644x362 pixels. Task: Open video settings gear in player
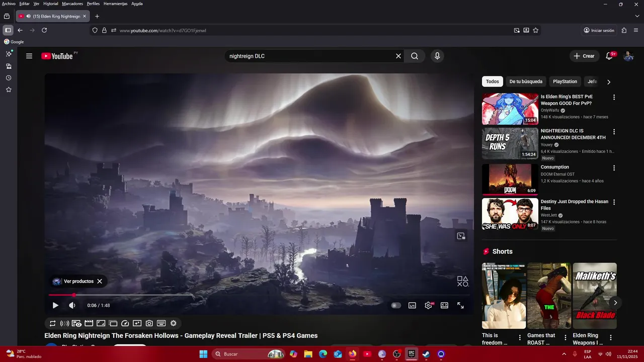tap(428, 305)
